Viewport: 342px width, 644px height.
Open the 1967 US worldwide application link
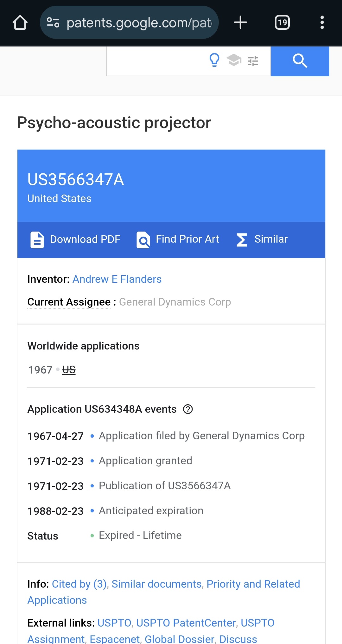coord(69,370)
